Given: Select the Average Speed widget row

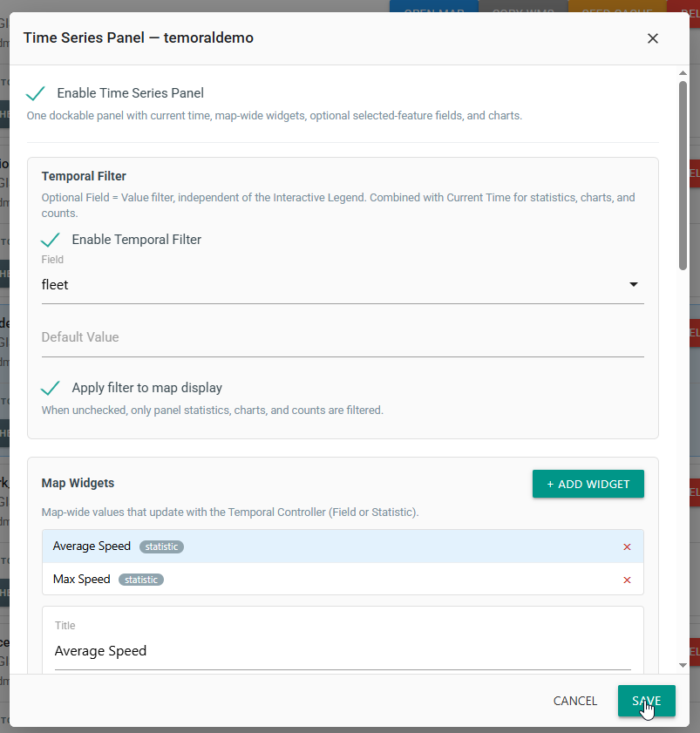Looking at the screenshot, I should (x=343, y=546).
